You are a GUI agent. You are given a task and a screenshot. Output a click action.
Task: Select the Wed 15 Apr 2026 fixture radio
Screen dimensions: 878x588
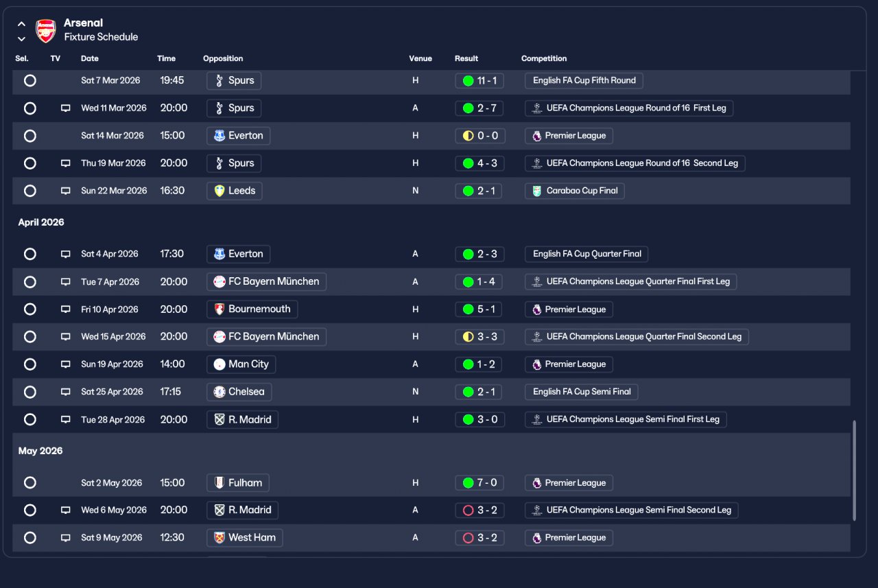pyautogui.click(x=29, y=337)
